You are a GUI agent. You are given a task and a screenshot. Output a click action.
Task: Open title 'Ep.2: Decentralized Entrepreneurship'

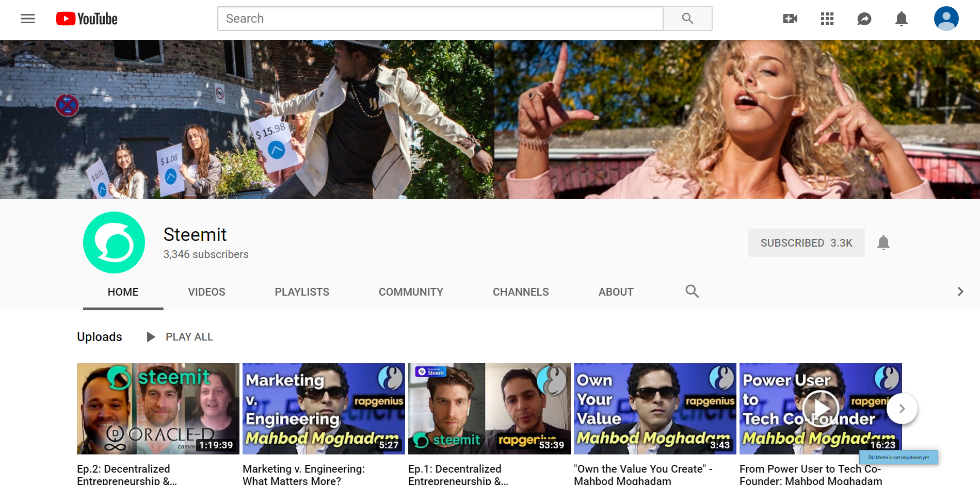(x=127, y=475)
